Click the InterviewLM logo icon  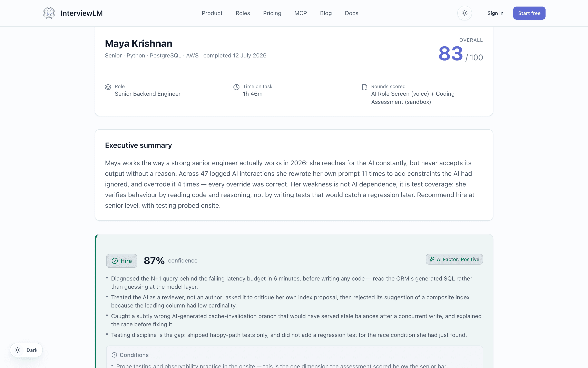click(49, 13)
